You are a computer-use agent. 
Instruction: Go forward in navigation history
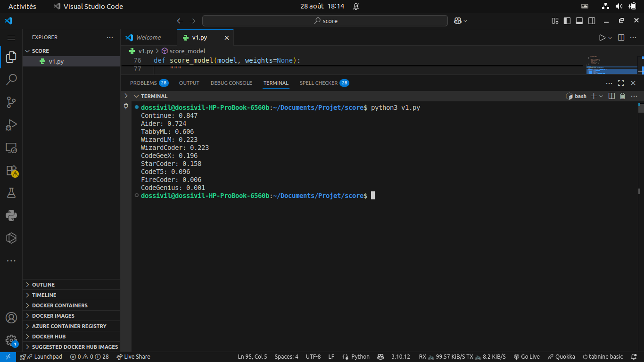click(x=192, y=21)
